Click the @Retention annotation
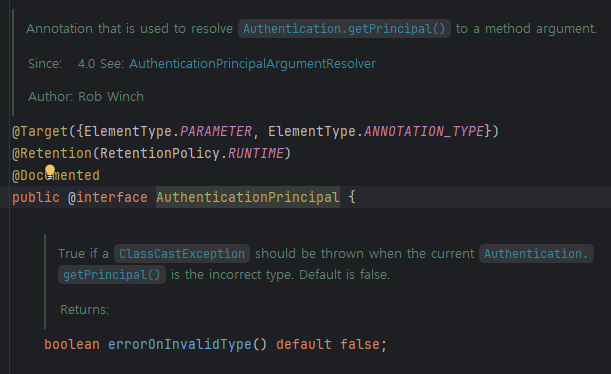 tap(52, 153)
